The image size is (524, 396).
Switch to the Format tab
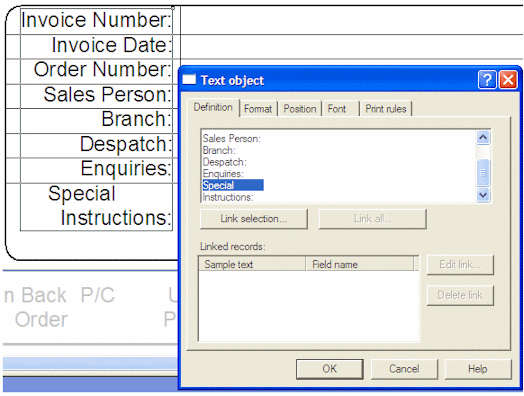point(258,109)
